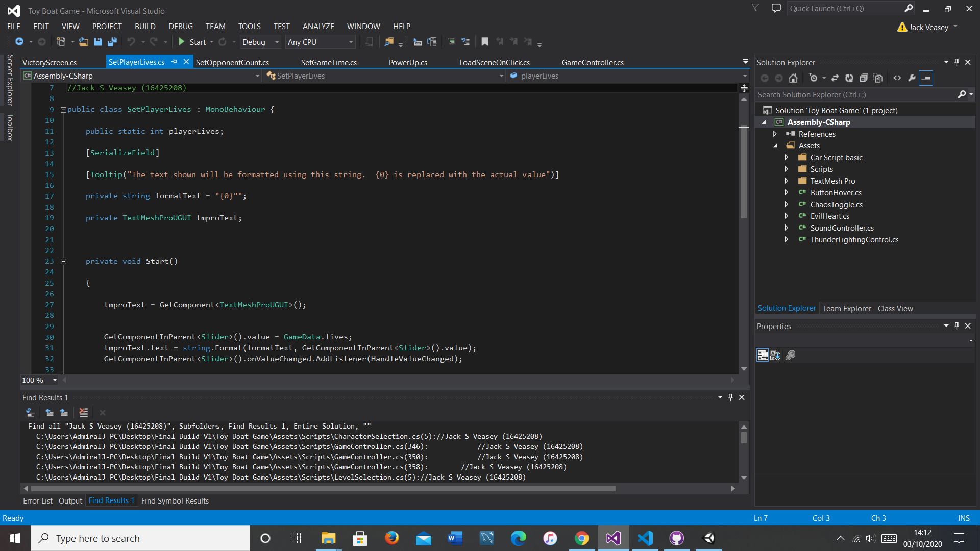Click the Find in Files toolbar icon
The height and width of the screenshot is (551, 980).
click(389, 42)
